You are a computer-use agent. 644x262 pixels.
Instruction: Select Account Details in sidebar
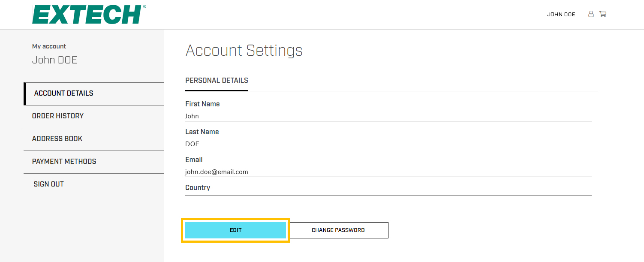point(63,93)
